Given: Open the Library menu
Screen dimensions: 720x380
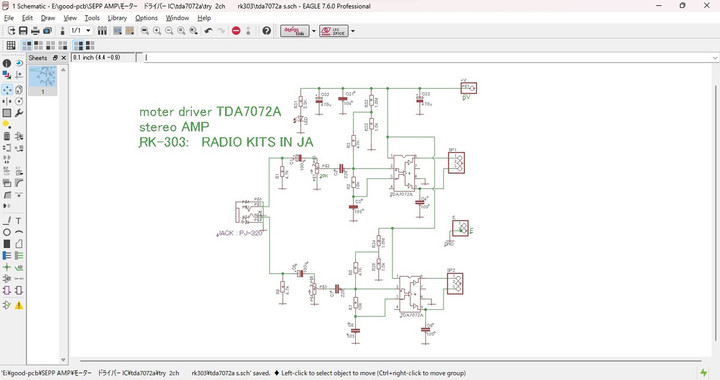Looking at the screenshot, I should [117, 18].
